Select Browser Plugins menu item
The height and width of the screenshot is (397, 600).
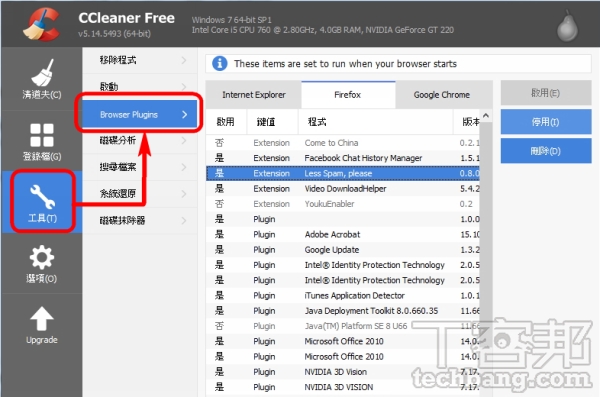click(140, 114)
